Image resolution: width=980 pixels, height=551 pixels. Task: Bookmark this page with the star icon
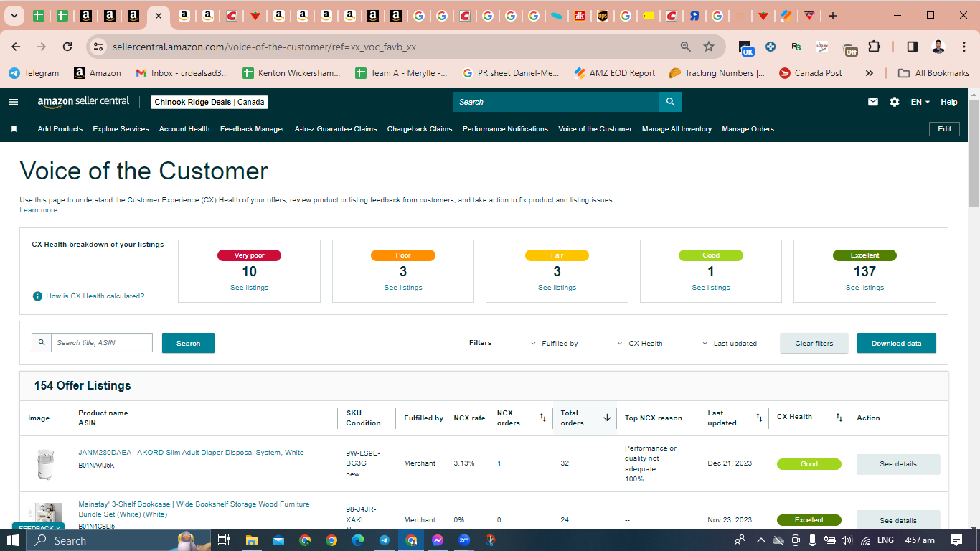tap(709, 47)
